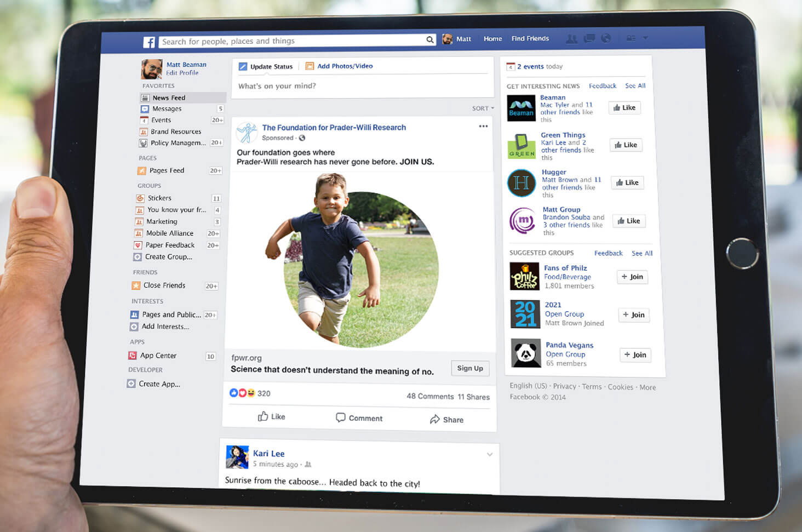The image size is (802, 532).
Task: Open Find Friends in the top bar
Action: click(x=530, y=38)
